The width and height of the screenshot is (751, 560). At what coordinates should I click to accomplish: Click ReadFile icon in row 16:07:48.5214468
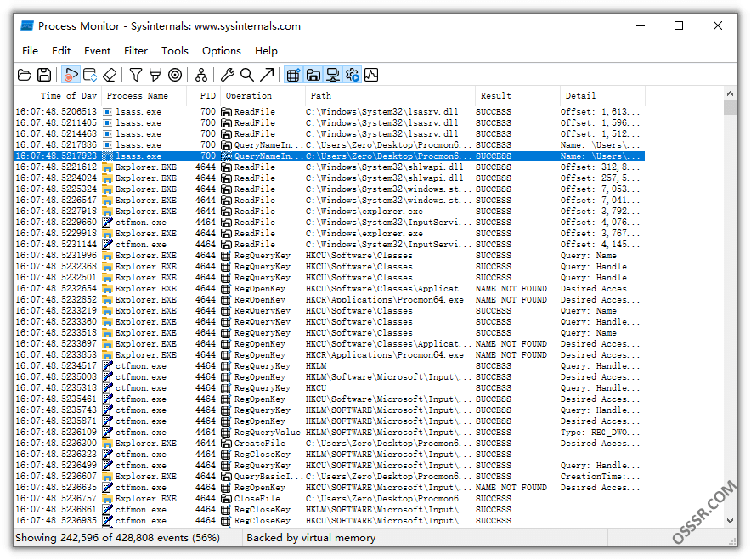[x=226, y=134]
